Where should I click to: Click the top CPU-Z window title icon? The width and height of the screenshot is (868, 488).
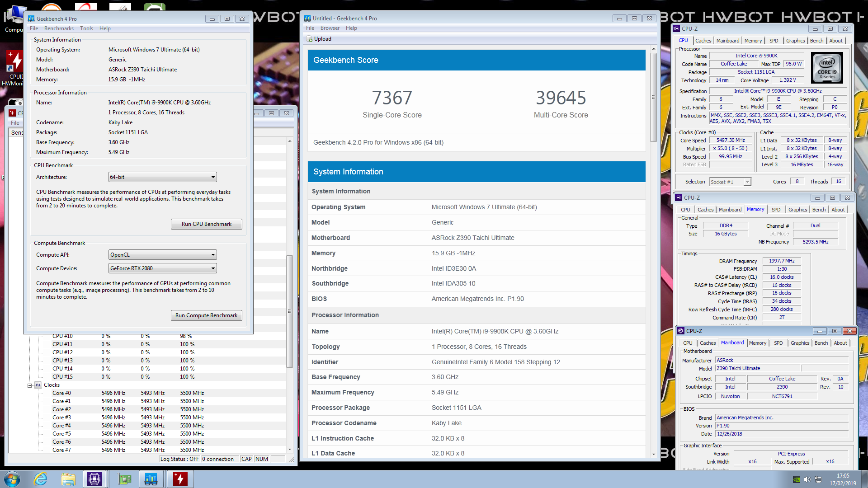[677, 28]
